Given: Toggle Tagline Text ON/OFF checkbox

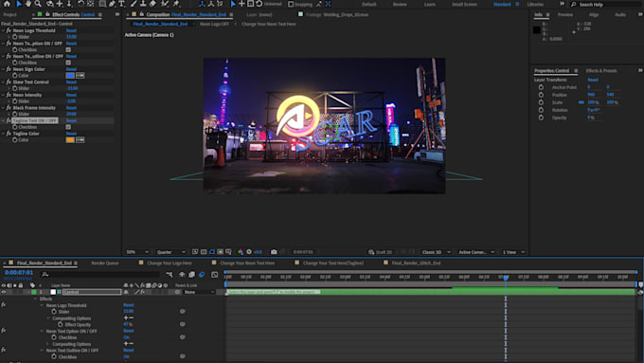Looking at the screenshot, I should pyautogui.click(x=68, y=127).
